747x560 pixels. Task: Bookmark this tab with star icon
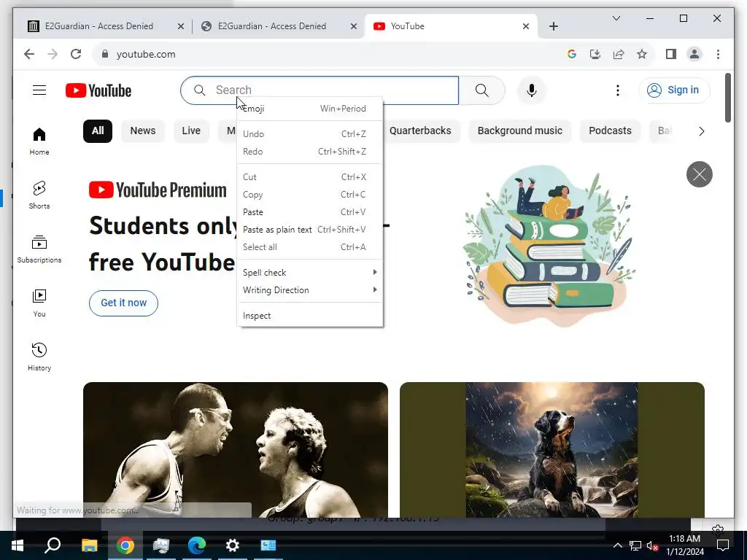click(642, 54)
